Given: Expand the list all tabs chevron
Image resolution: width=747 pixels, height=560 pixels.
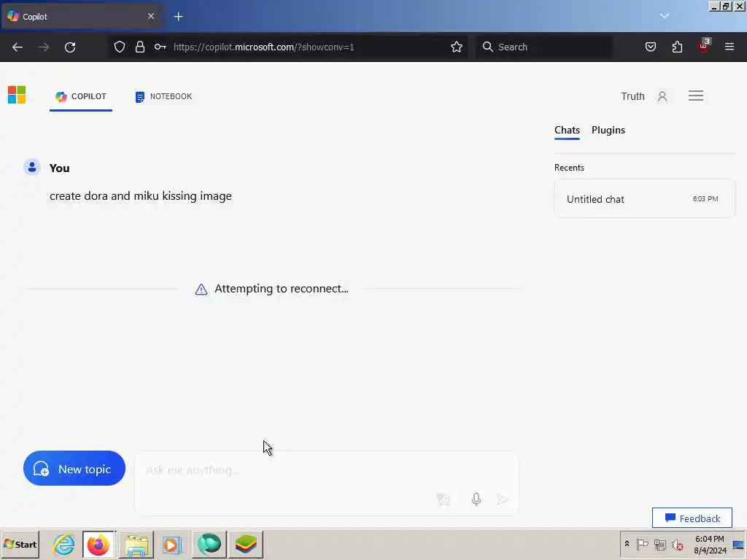Looking at the screenshot, I should pos(665,16).
